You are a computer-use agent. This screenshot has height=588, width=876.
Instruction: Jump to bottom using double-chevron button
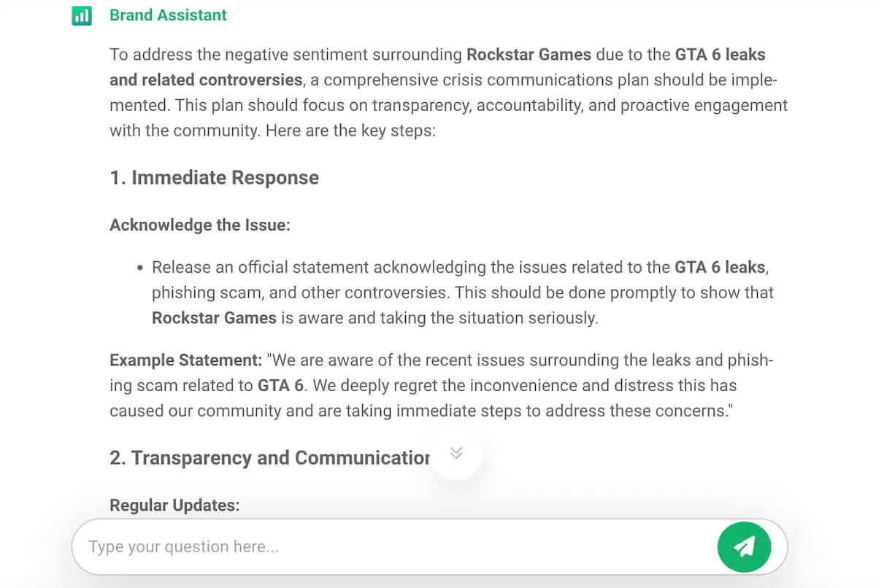tap(456, 453)
